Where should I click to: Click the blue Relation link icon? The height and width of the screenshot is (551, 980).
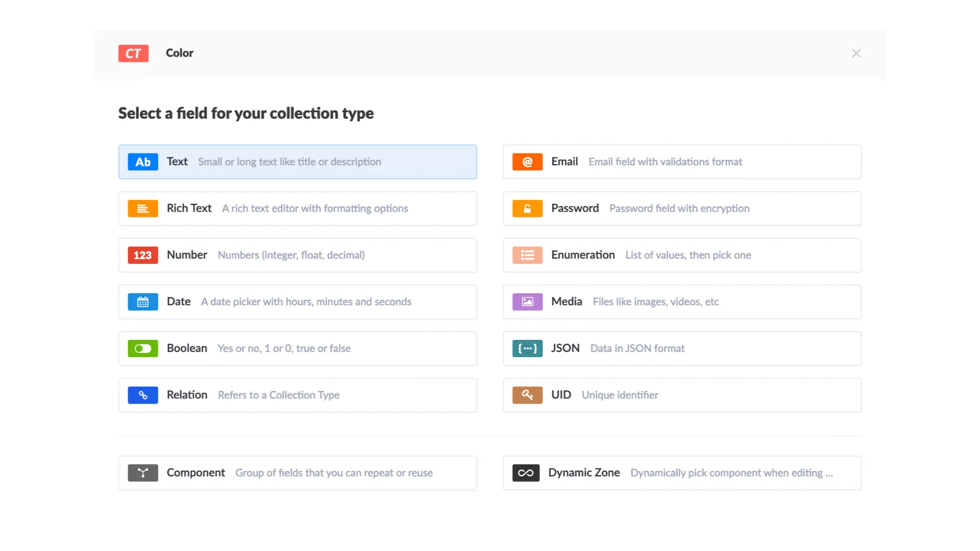[143, 395]
